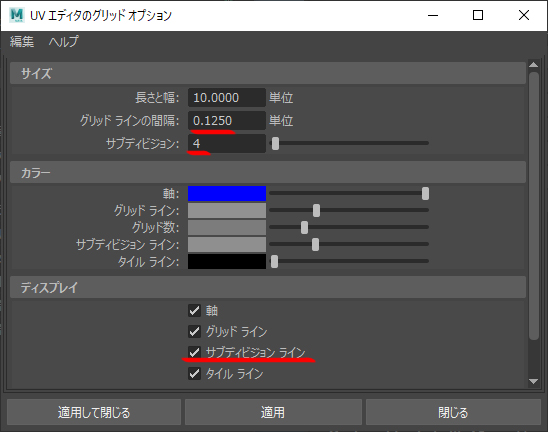
Task: Collapse the カラー section header
Action: point(268,172)
